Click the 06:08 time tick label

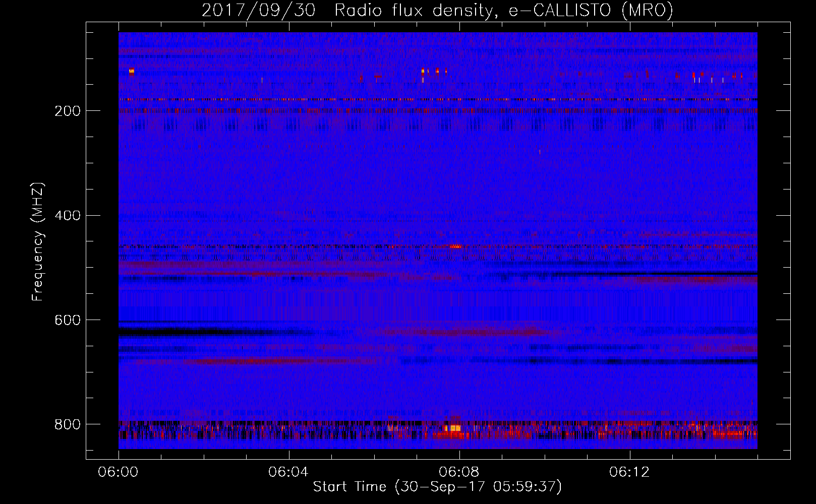pos(459,472)
